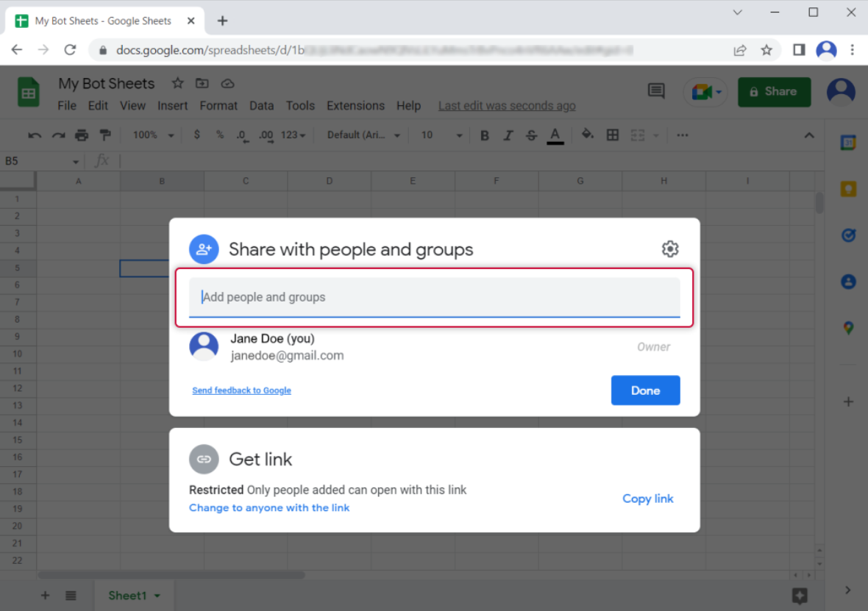Click the blue Done button

(645, 390)
